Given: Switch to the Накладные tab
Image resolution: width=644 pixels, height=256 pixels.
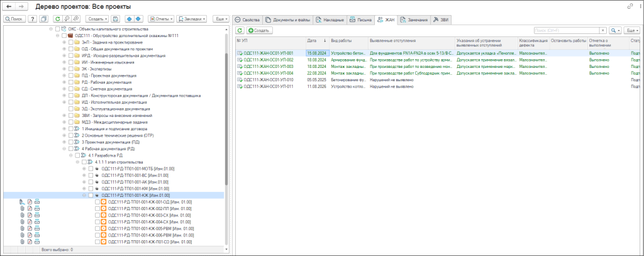Looking at the screenshot, I should click(330, 19).
